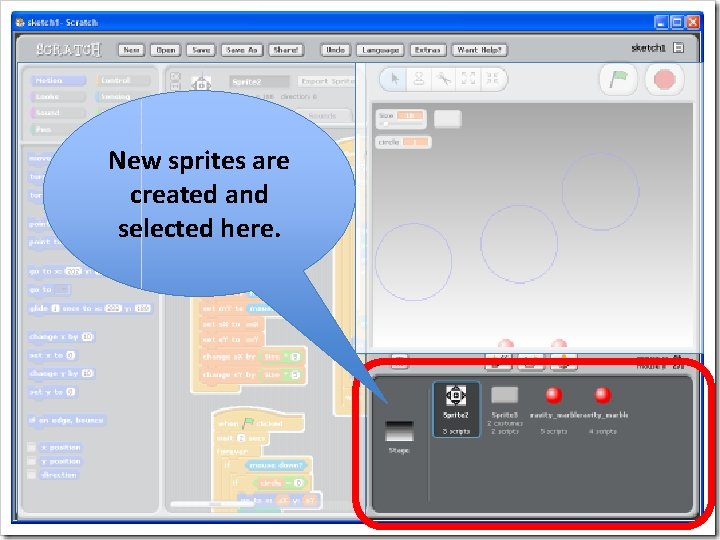Click the 'change sY by' block in script
The width and height of the screenshot is (720, 540).
click(252, 375)
